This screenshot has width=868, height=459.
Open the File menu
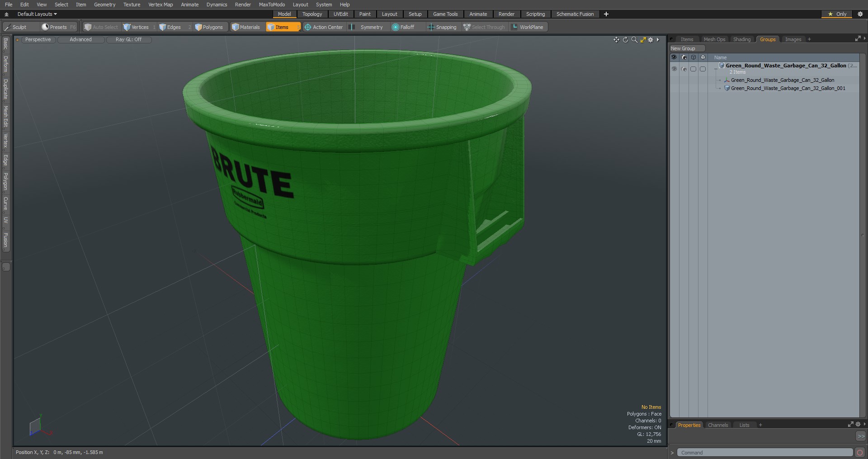(9, 5)
